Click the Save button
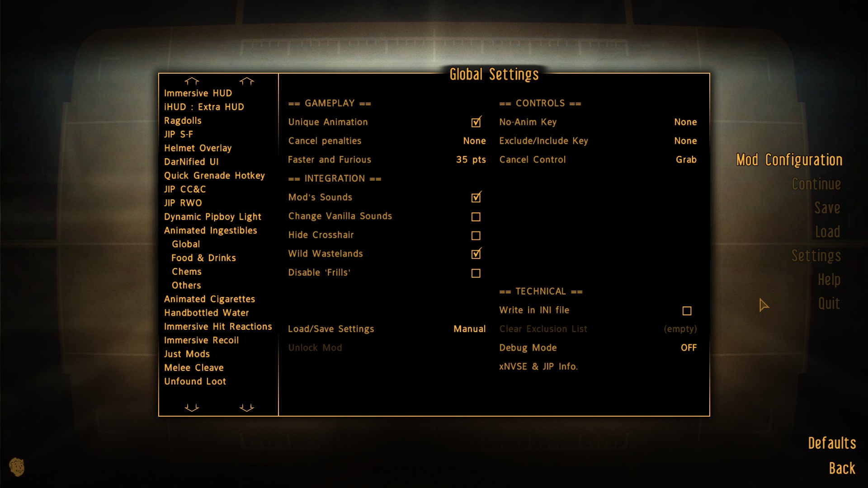 (827, 207)
